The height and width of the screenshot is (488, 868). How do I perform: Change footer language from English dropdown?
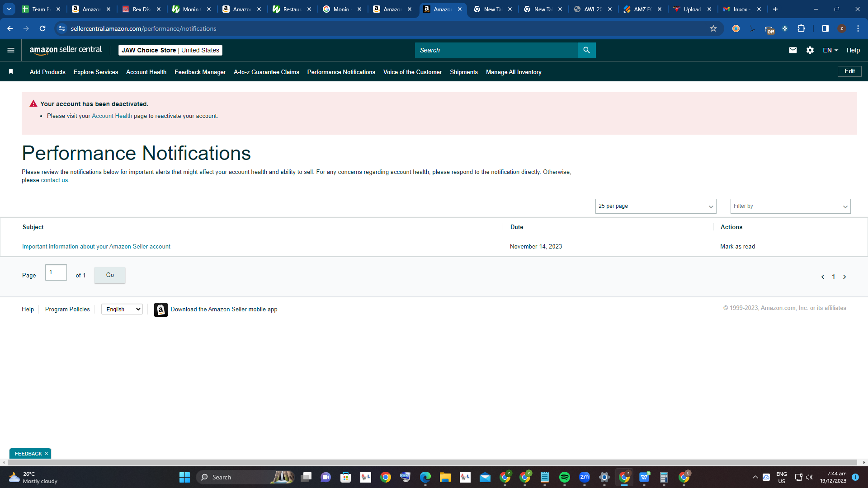click(122, 310)
